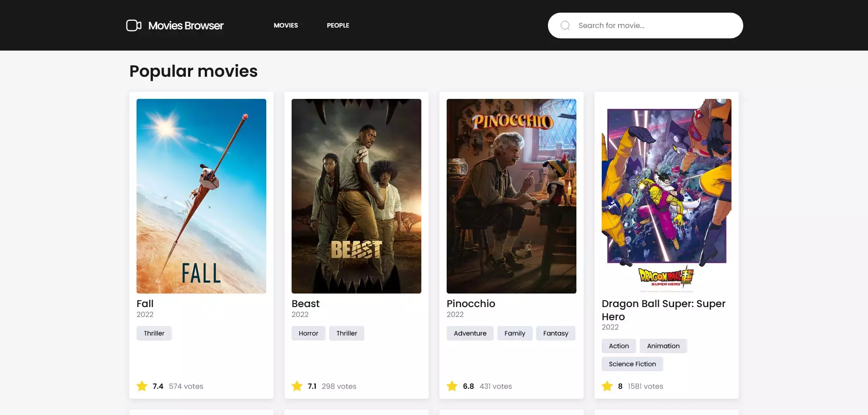
Task: Open the MOVIES navigation tab
Action: (x=286, y=25)
